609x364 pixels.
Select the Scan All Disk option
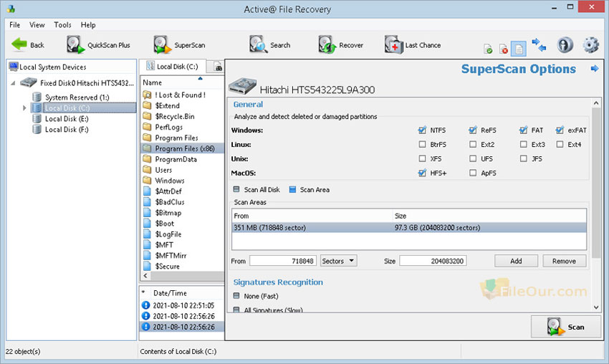coord(236,189)
